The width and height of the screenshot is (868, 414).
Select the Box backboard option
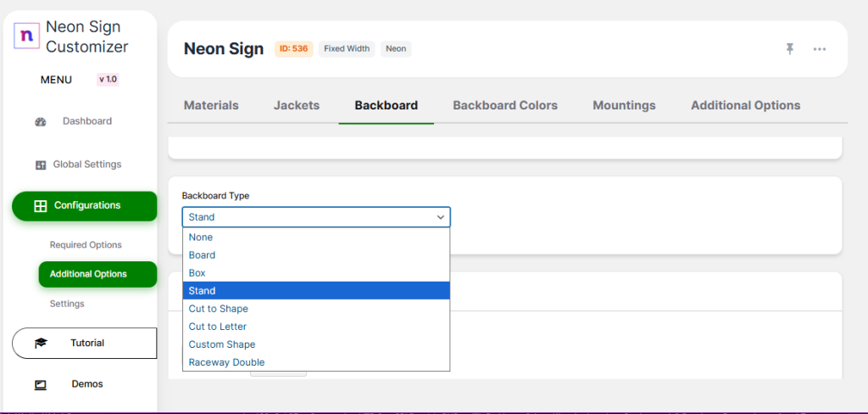[198, 273]
